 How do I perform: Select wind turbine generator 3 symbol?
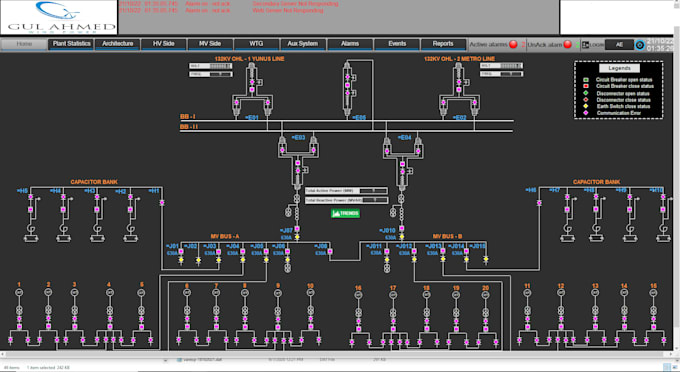[75, 293]
